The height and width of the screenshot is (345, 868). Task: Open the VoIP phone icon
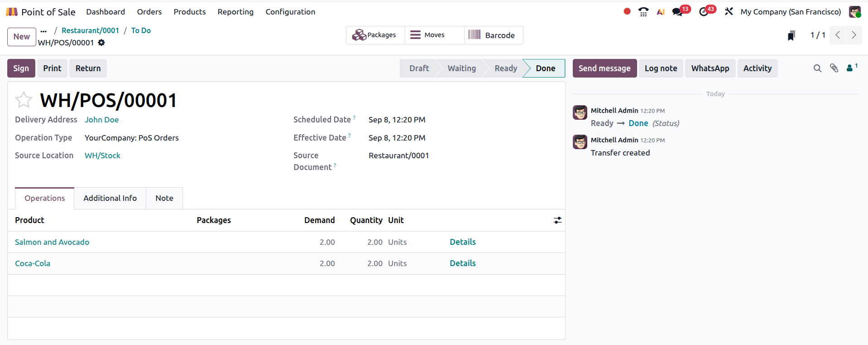643,12
